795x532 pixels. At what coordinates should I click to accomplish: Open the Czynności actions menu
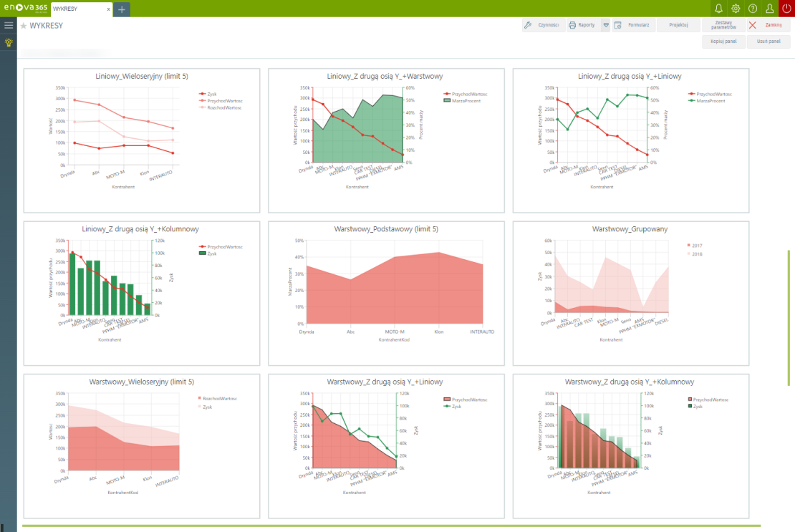pyautogui.click(x=543, y=25)
